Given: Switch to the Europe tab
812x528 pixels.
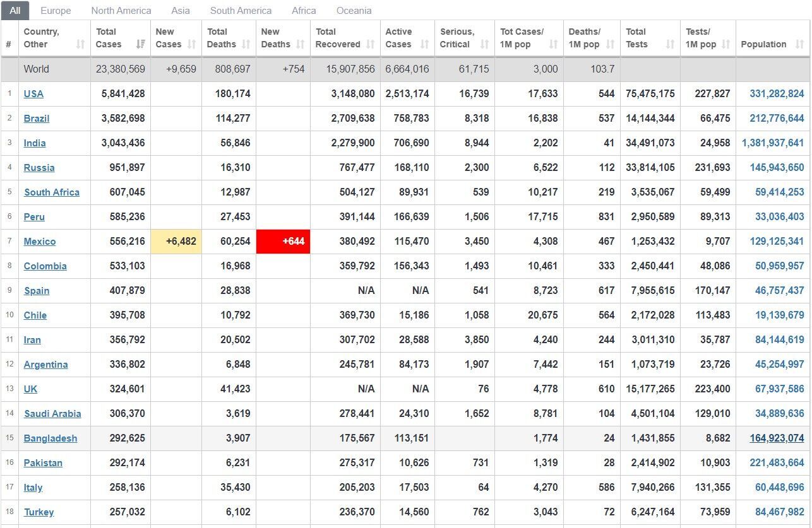Looking at the screenshot, I should 56,11.
